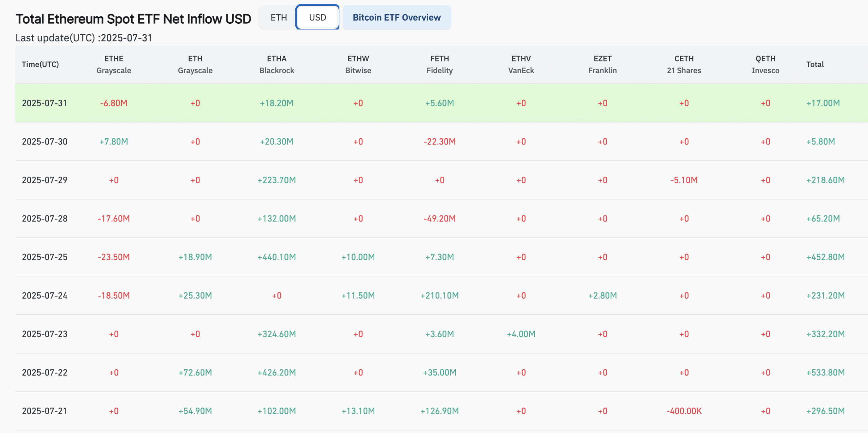Click -400.00K CETH value on 07-21
The image size is (868, 433).
click(x=684, y=411)
